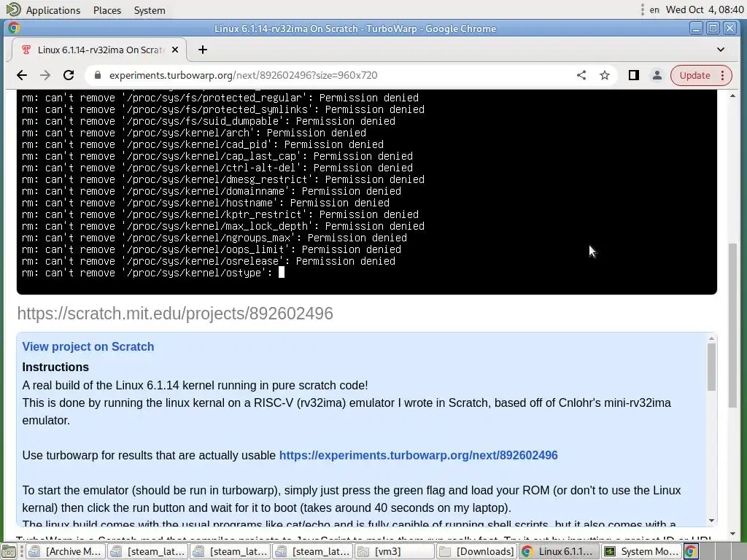Select the Linux 6.1.1 Chrome taskbar item
The image size is (747, 560).
point(560,551)
